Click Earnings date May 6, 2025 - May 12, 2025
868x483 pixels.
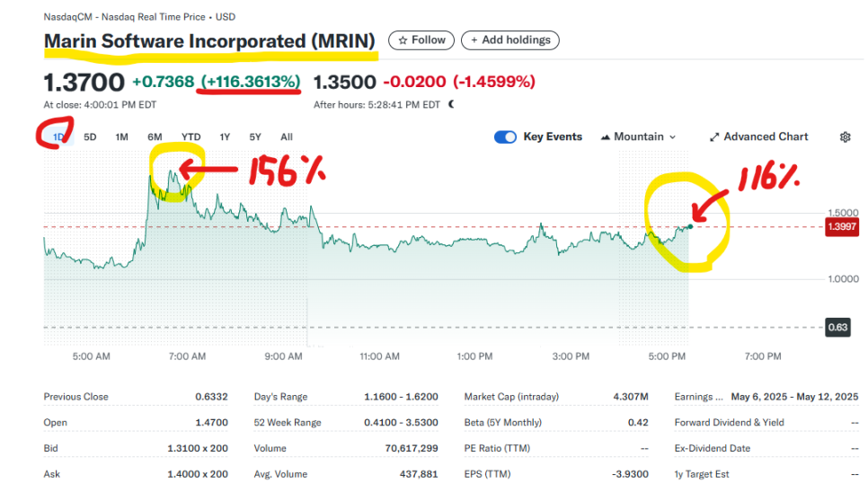794,397
